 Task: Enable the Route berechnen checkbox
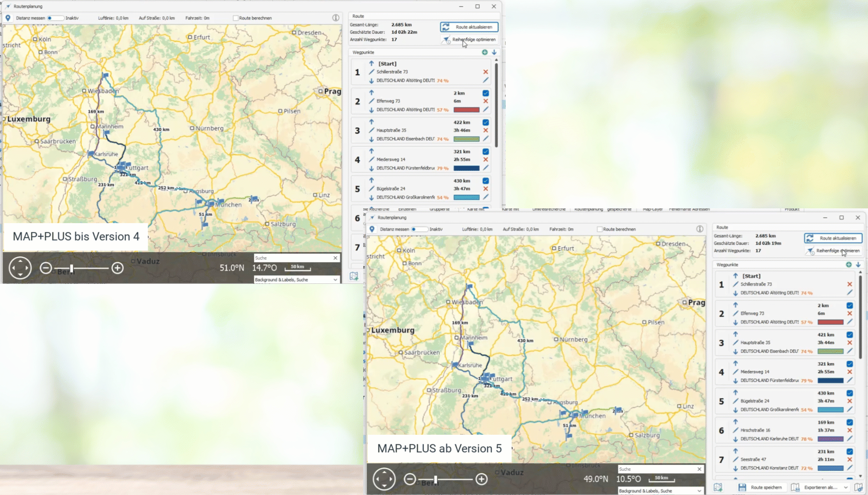tap(237, 17)
